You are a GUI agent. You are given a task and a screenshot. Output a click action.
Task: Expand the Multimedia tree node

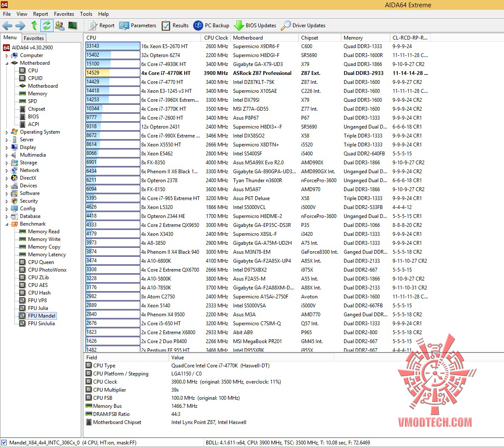pyautogui.click(x=7, y=155)
